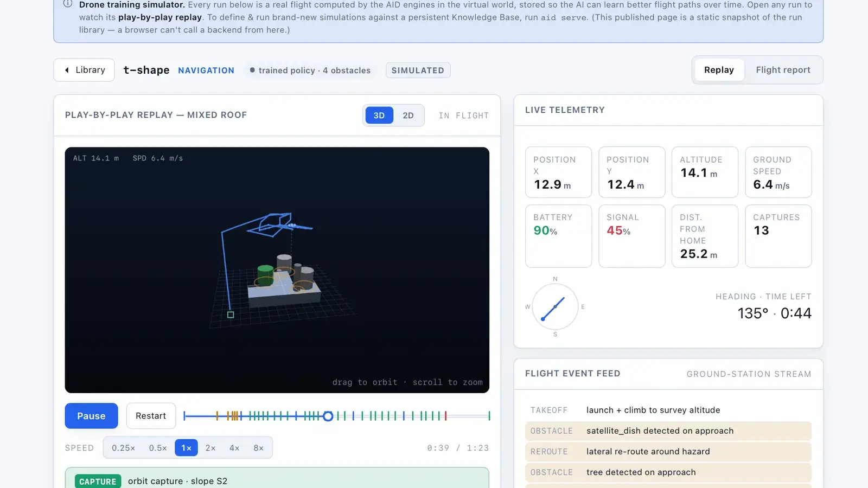Select the satellite_dish obstacle event

point(668,431)
